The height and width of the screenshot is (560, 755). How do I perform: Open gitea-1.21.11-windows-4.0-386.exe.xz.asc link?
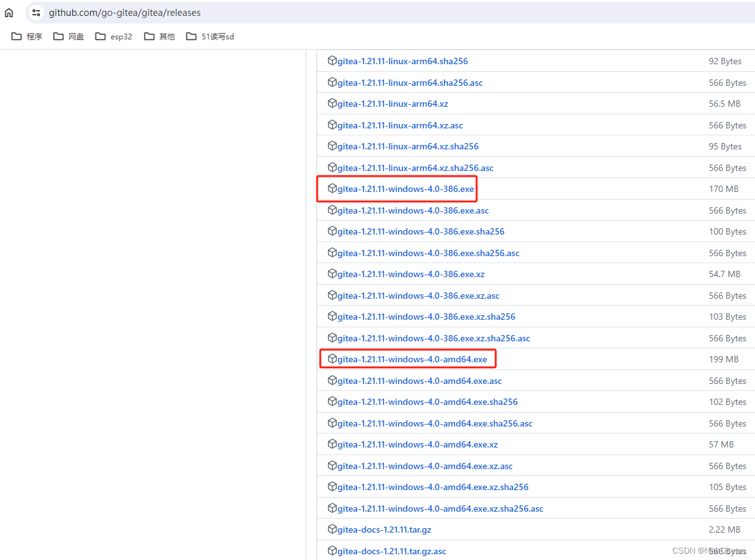coord(418,296)
